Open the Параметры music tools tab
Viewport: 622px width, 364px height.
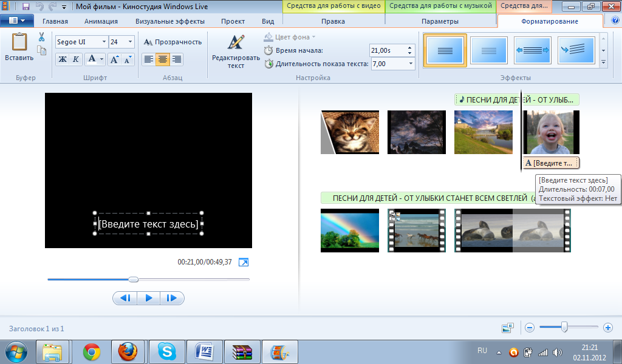[x=440, y=21]
